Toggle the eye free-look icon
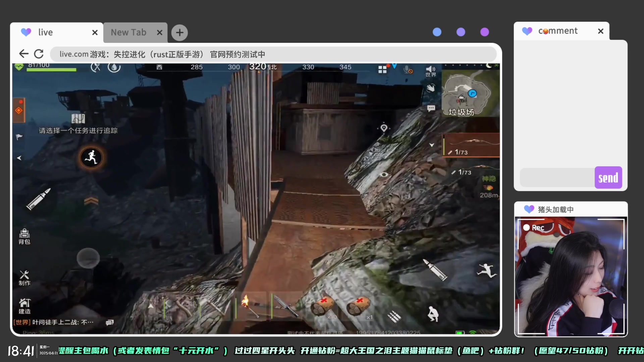 384,174
